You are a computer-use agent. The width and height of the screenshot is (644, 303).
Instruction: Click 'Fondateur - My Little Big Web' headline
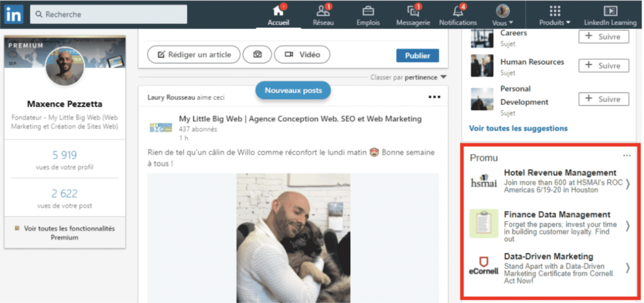coord(65,122)
